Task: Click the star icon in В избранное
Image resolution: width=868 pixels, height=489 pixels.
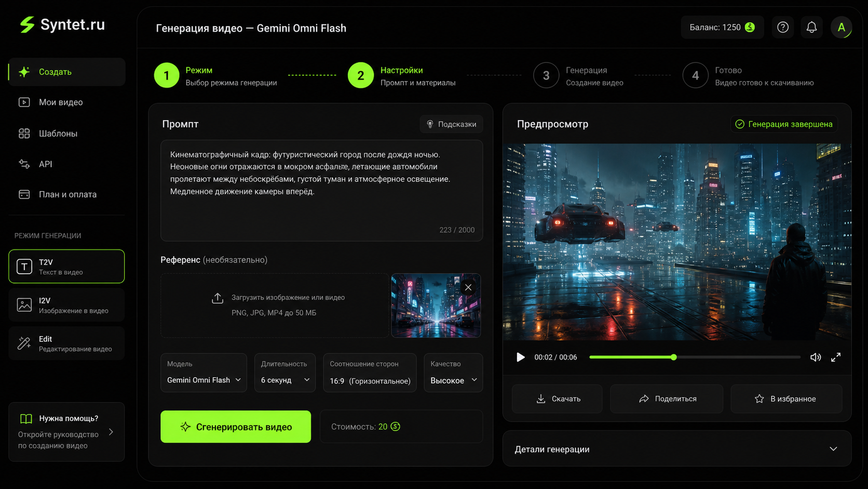Action: tap(759, 399)
